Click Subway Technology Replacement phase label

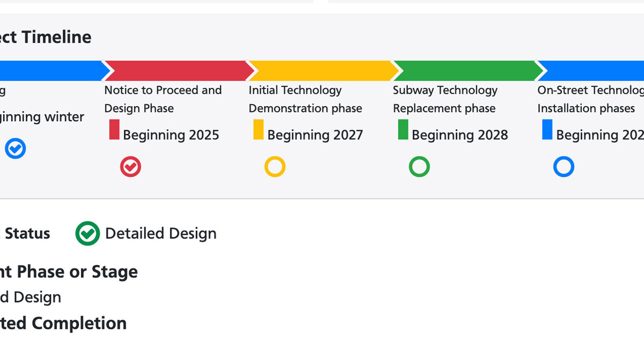coord(445,99)
